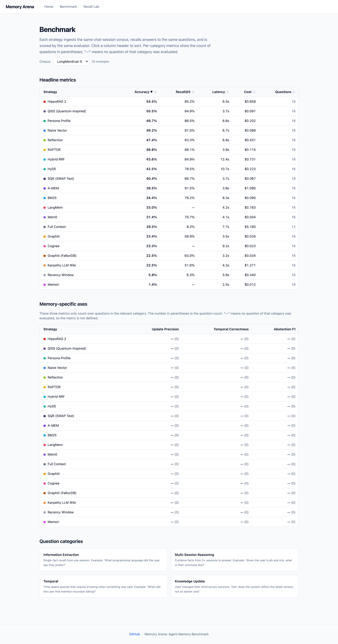Viewport: 338px width, 644px height.
Task: Sort by the Recall@5 column header
Action: tap(183, 92)
